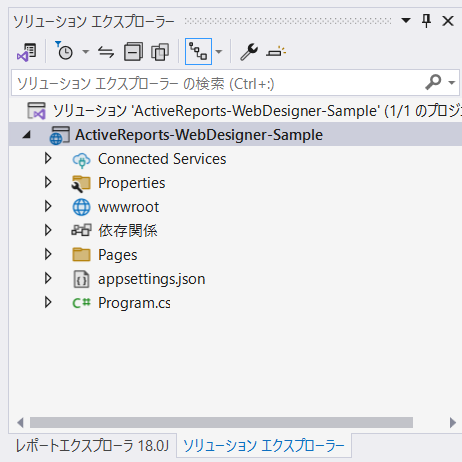The image size is (462, 462).
Task: Click the horizontal scrollbar right arrow
Action: [452, 422]
